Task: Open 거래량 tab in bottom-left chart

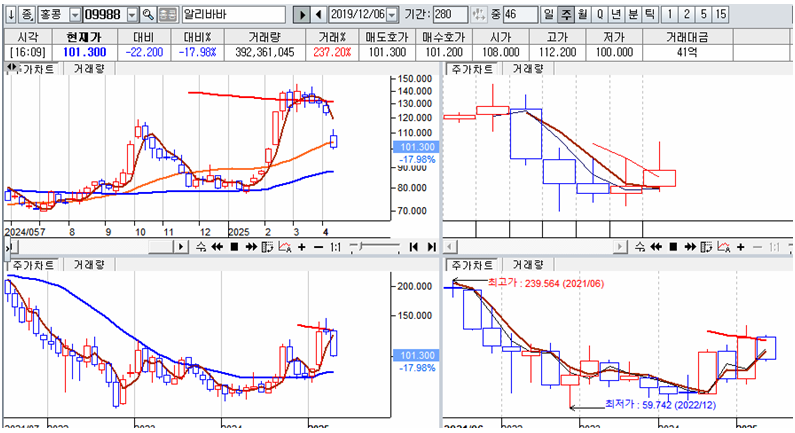Action: (x=89, y=265)
